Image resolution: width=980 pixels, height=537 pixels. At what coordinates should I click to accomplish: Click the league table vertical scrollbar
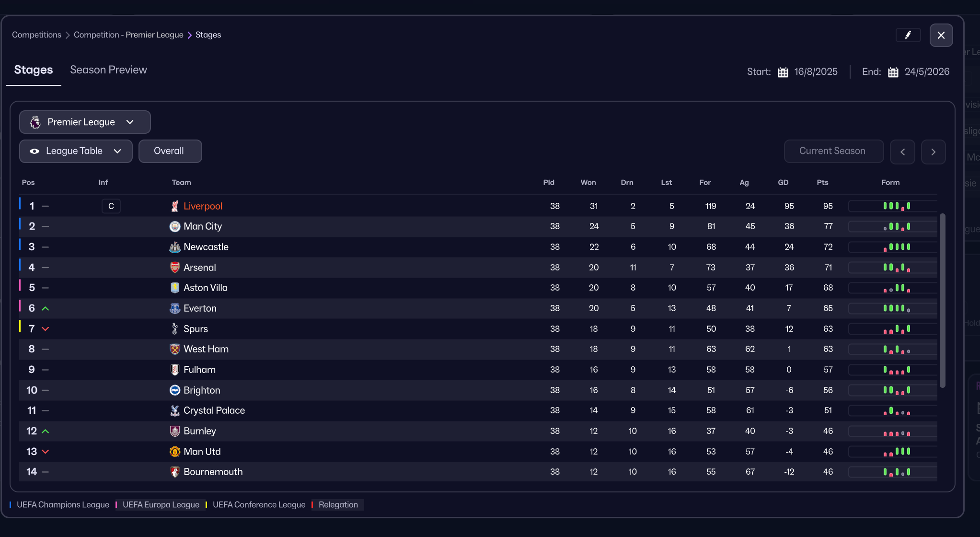coord(942,300)
